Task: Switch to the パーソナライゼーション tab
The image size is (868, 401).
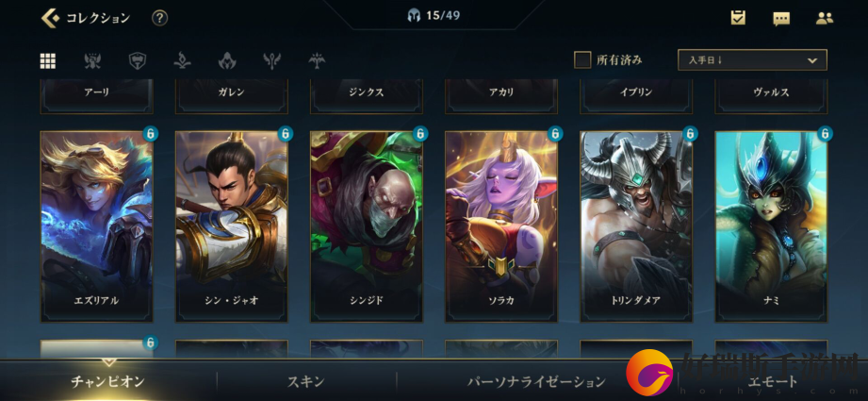Action: [537, 381]
